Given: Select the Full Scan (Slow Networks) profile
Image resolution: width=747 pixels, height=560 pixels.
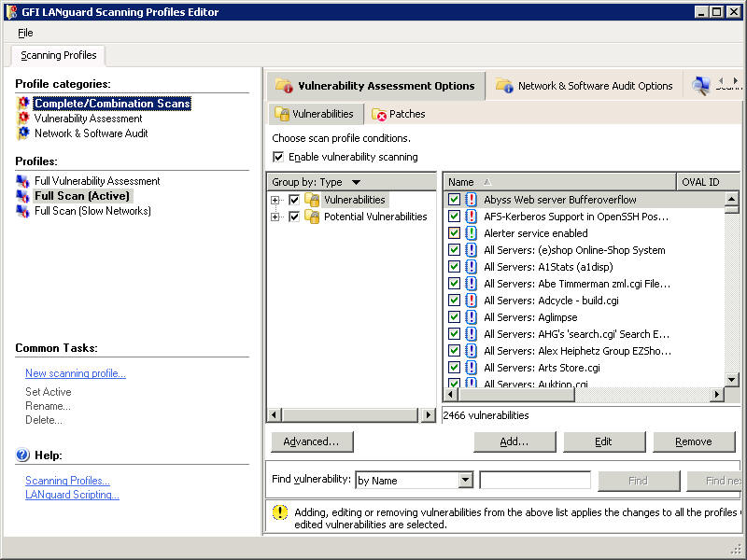Looking at the screenshot, I should point(92,211).
